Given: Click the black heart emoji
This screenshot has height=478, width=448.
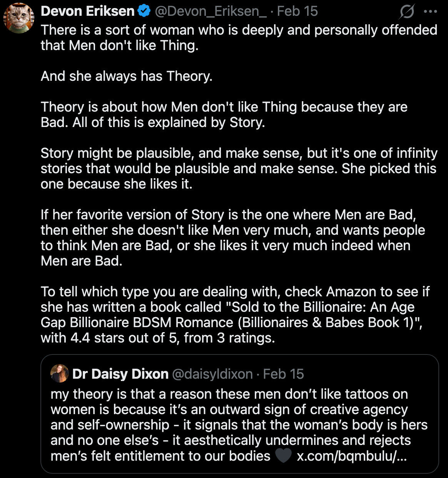Looking at the screenshot, I should pos(283,456).
